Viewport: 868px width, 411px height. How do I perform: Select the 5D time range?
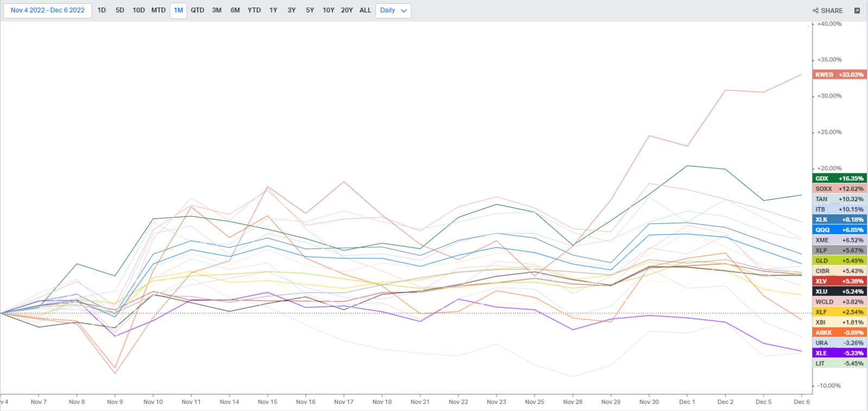(x=120, y=10)
